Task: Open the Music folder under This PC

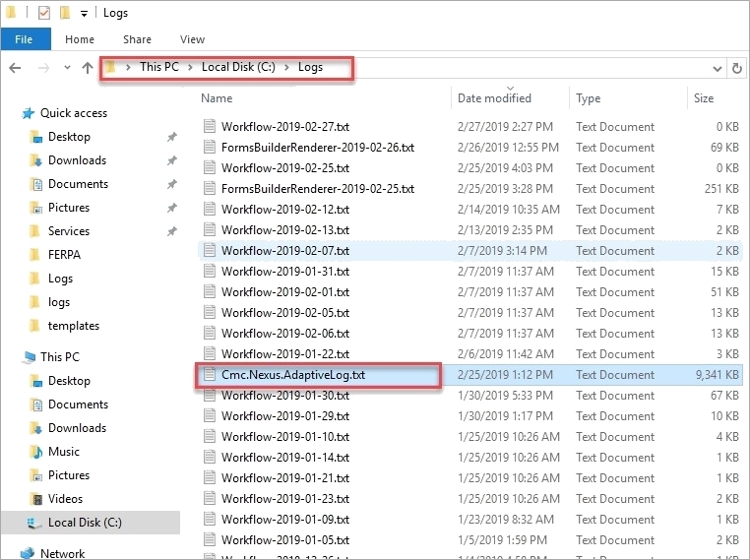Action: pyautogui.click(x=64, y=452)
